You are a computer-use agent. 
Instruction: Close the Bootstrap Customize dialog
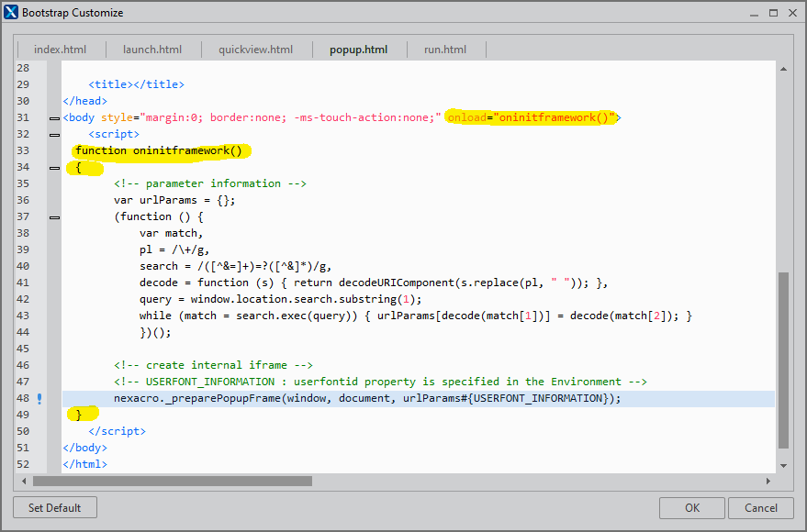793,13
